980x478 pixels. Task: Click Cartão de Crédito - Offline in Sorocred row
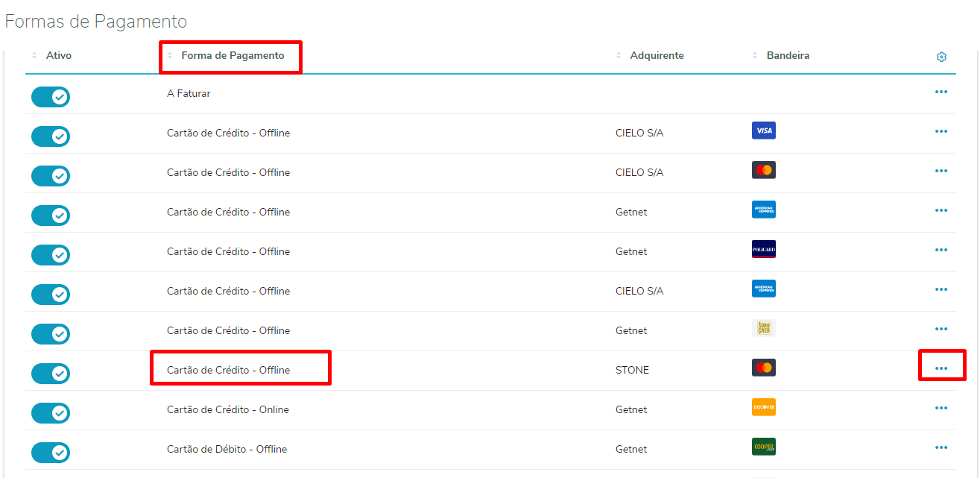(x=228, y=331)
